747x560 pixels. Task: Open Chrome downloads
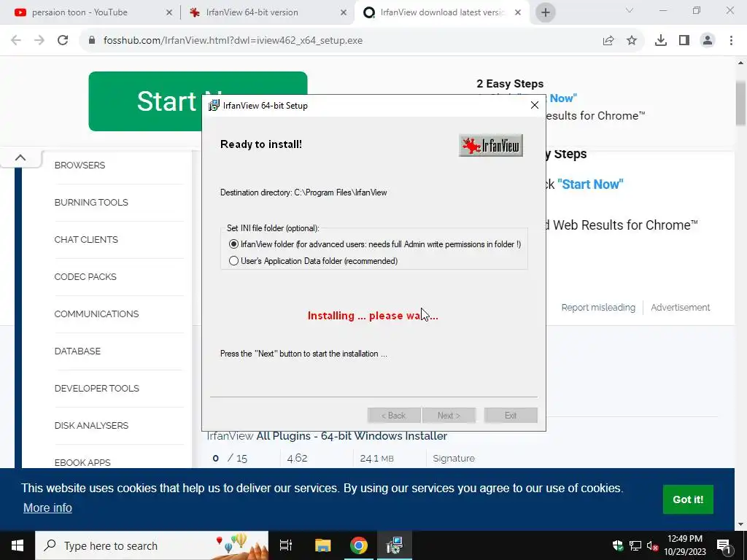[x=661, y=41]
